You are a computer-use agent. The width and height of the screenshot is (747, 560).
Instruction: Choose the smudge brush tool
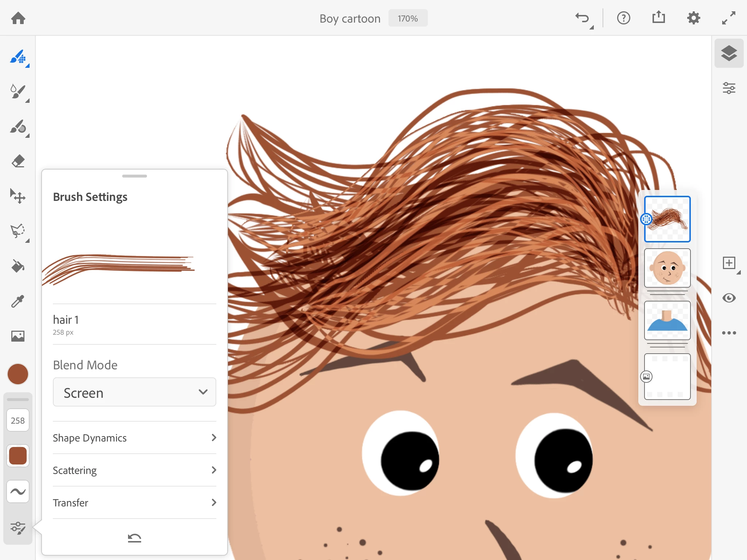(x=18, y=127)
